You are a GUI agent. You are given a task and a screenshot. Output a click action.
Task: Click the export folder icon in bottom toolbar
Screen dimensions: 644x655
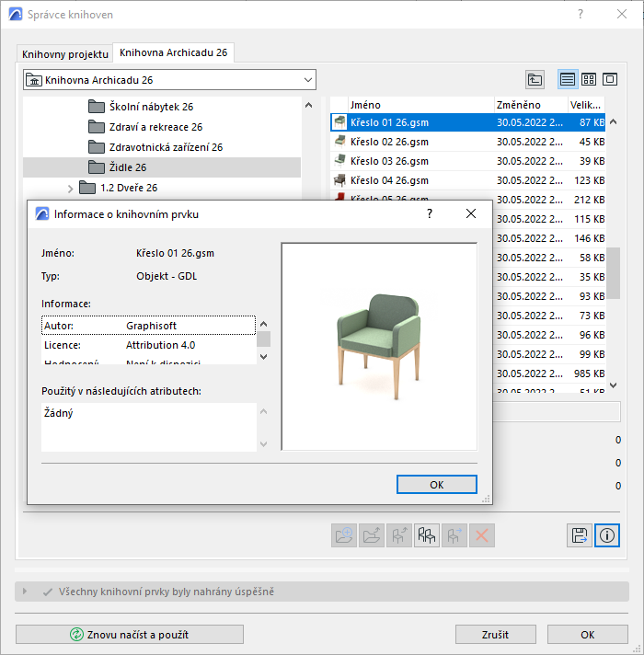372,535
